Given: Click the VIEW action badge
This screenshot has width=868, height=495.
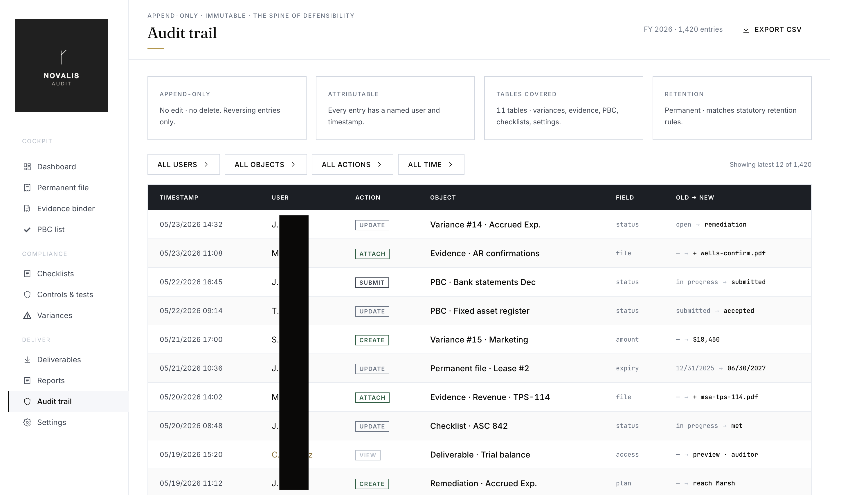Looking at the screenshot, I should [368, 455].
